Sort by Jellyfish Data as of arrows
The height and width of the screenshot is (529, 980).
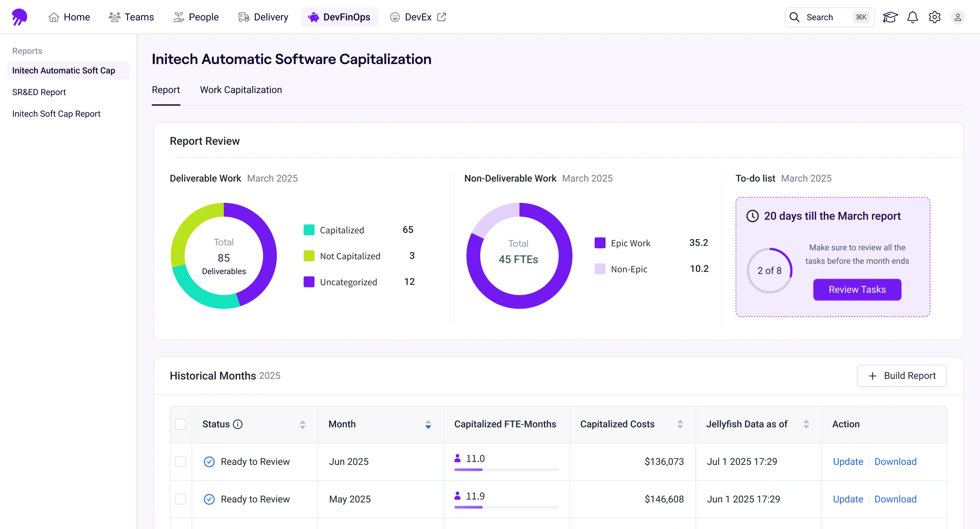(x=806, y=425)
